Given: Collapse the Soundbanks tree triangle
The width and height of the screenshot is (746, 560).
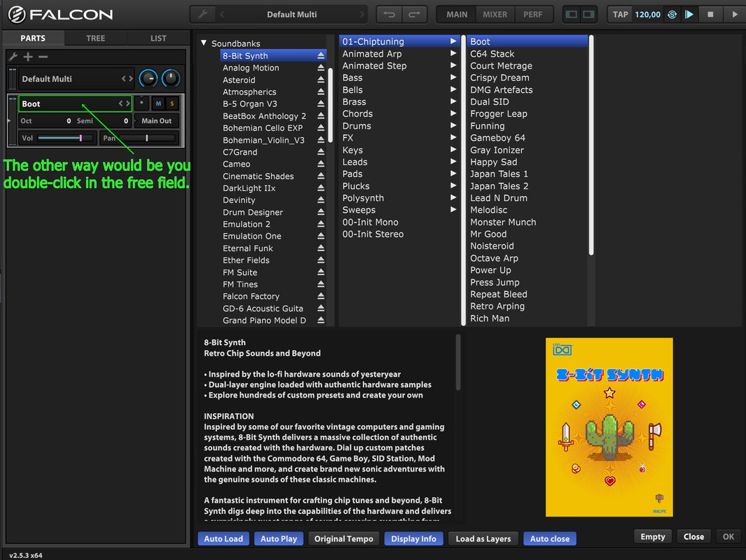Looking at the screenshot, I should click(x=204, y=43).
